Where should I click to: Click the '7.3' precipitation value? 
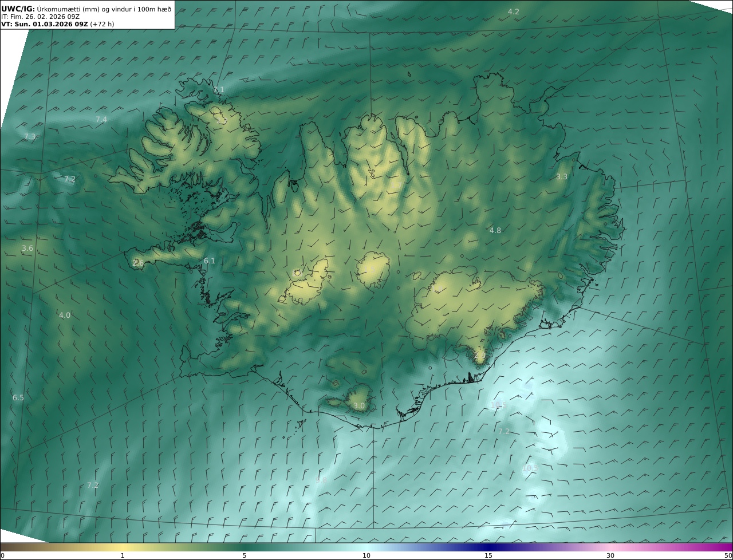pos(30,136)
